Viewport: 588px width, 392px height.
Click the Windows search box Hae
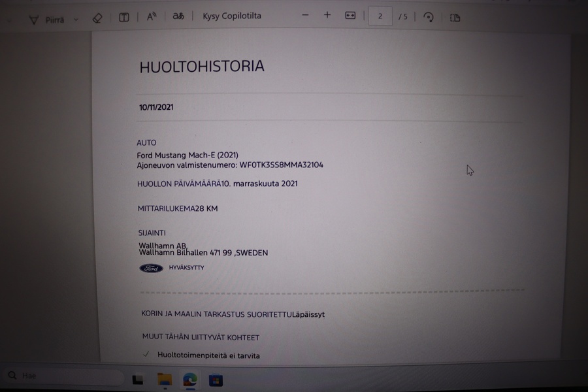coord(62,376)
